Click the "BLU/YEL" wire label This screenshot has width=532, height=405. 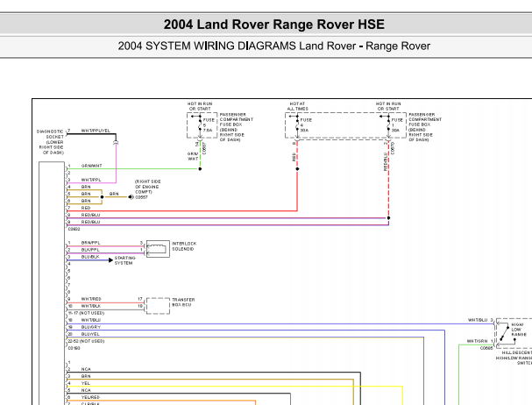[x=90, y=334]
